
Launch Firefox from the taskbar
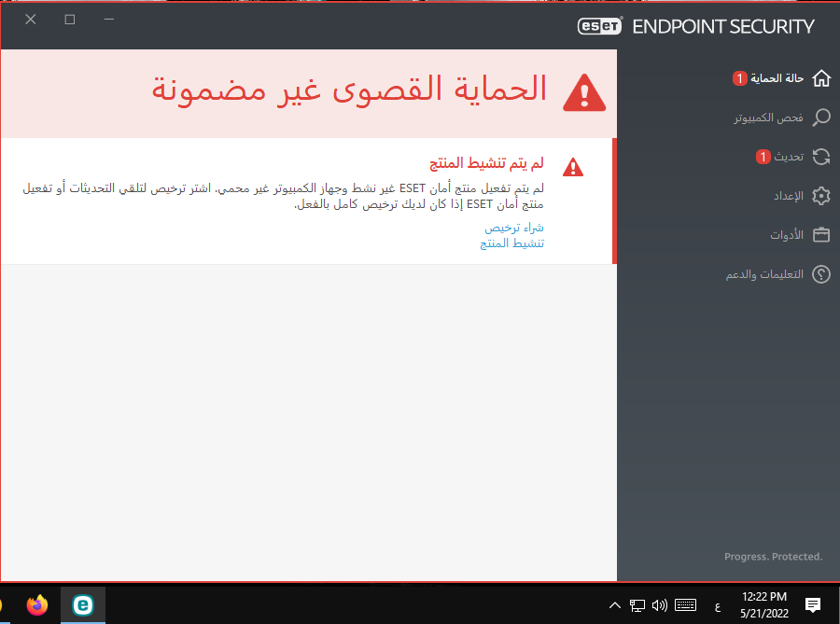click(37, 605)
